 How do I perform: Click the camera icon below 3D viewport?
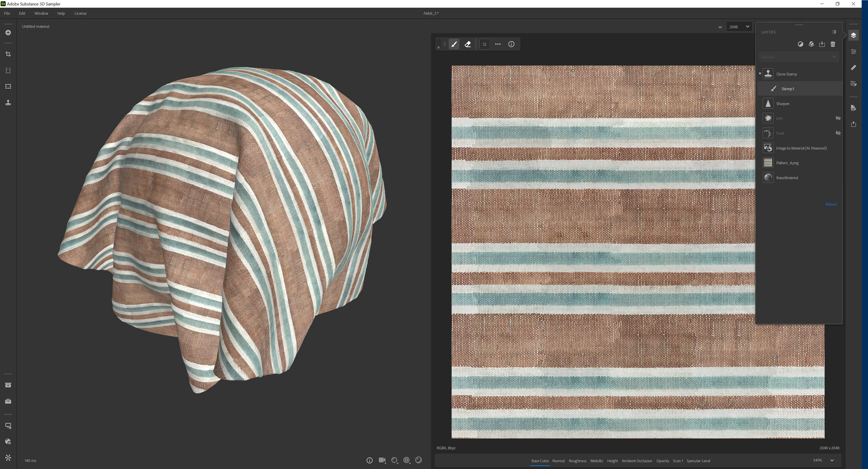(x=382, y=460)
